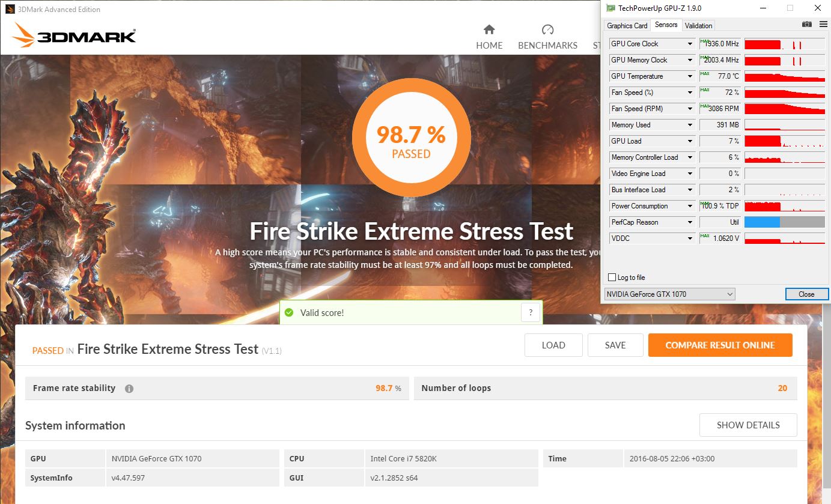Go to the HOME section in 3DMark
The width and height of the screenshot is (831, 504).
pyautogui.click(x=489, y=37)
